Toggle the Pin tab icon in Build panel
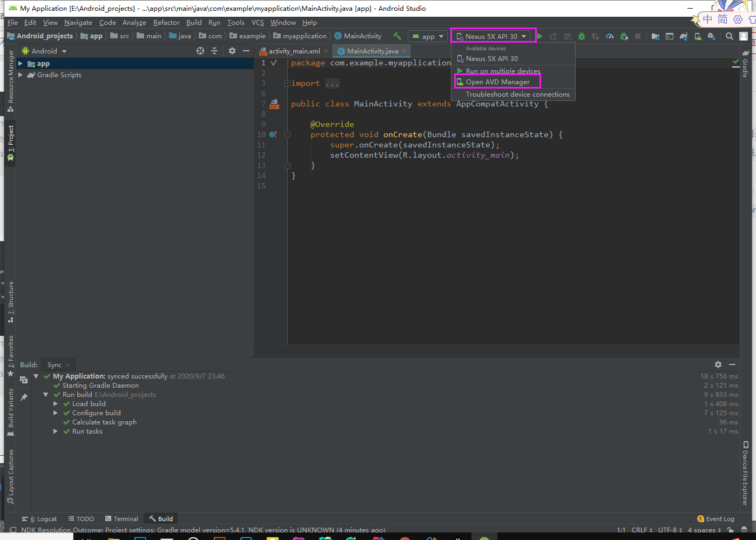Image resolution: width=756 pixels, height=540 pixels. (24, 397)
